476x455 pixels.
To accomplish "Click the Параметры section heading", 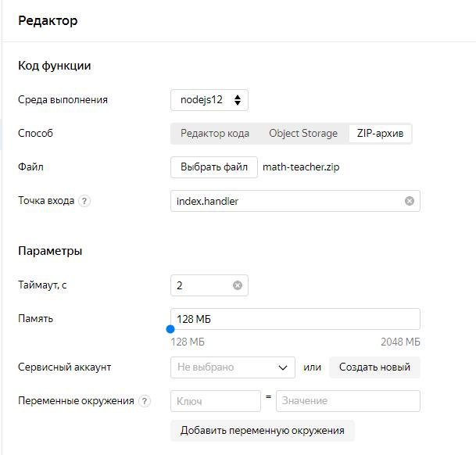I will point(50,251).
